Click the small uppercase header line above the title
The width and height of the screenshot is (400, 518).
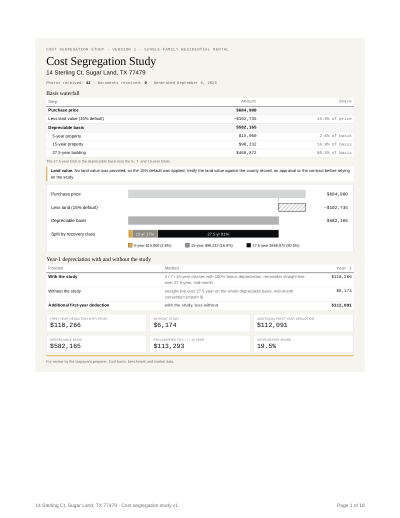137,49
